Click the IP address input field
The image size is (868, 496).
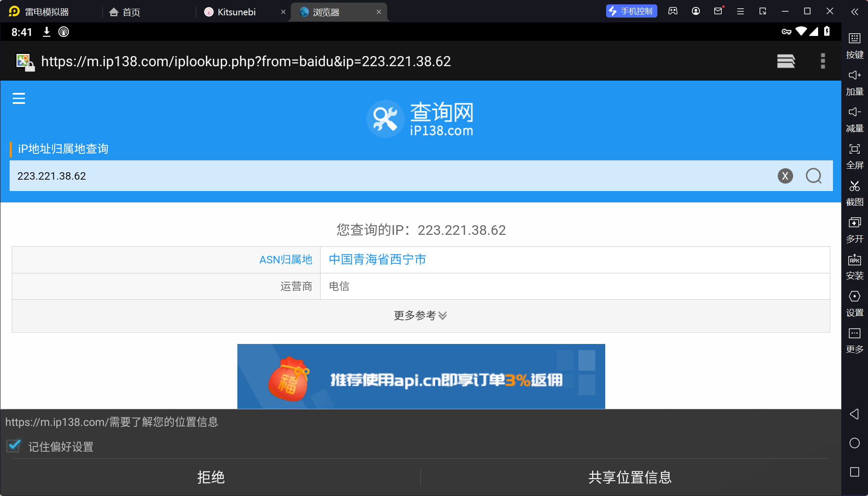[x=385, y=176]
